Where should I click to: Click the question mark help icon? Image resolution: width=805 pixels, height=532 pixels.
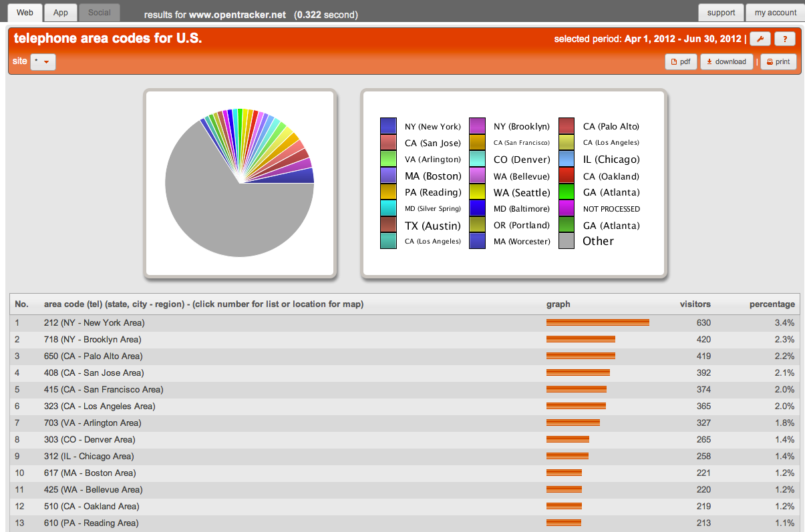784,39
